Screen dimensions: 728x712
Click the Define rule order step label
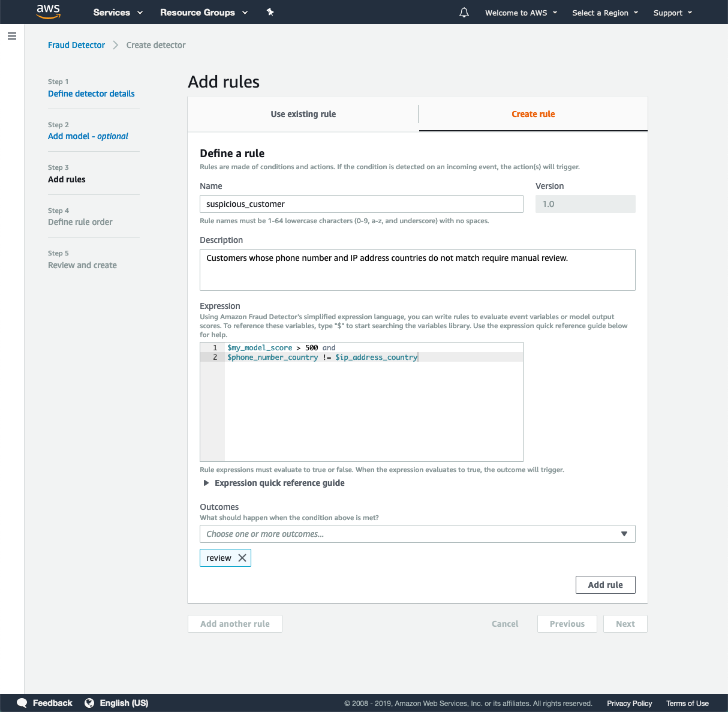point(80,222)
